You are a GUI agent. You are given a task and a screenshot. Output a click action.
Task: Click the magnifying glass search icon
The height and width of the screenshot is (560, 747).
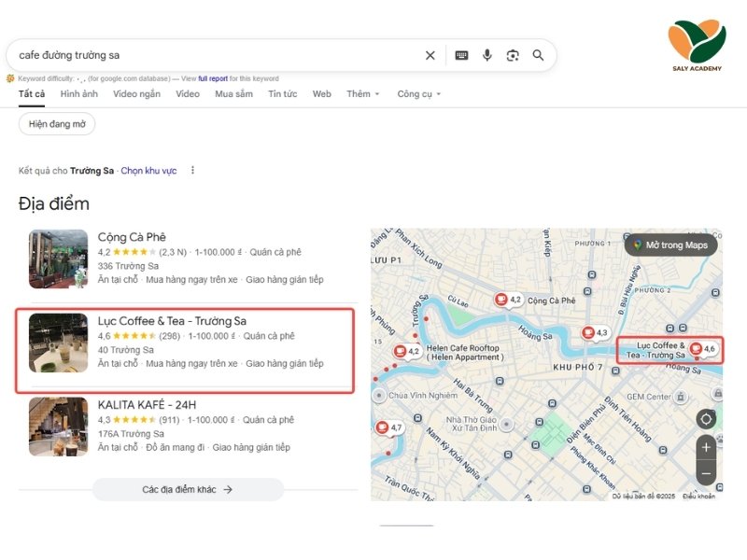tap(538, 55)
